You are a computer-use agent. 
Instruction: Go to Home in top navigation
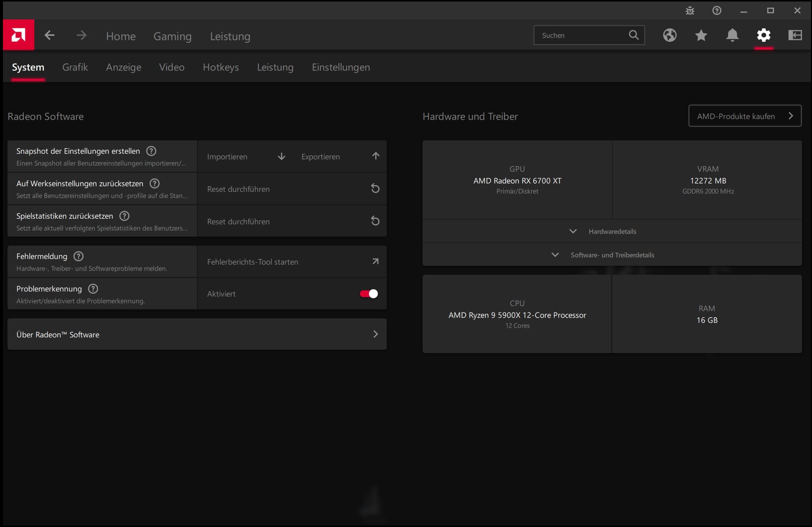pos(121,36)
